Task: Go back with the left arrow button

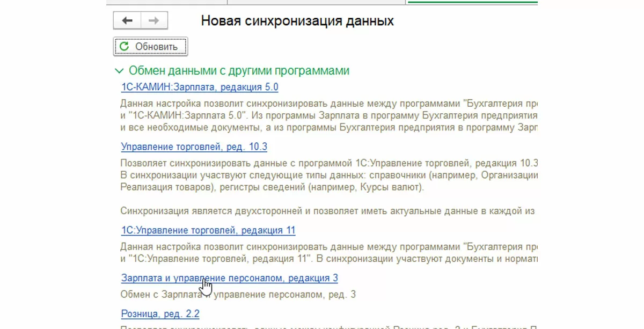Action: point(127,21)
